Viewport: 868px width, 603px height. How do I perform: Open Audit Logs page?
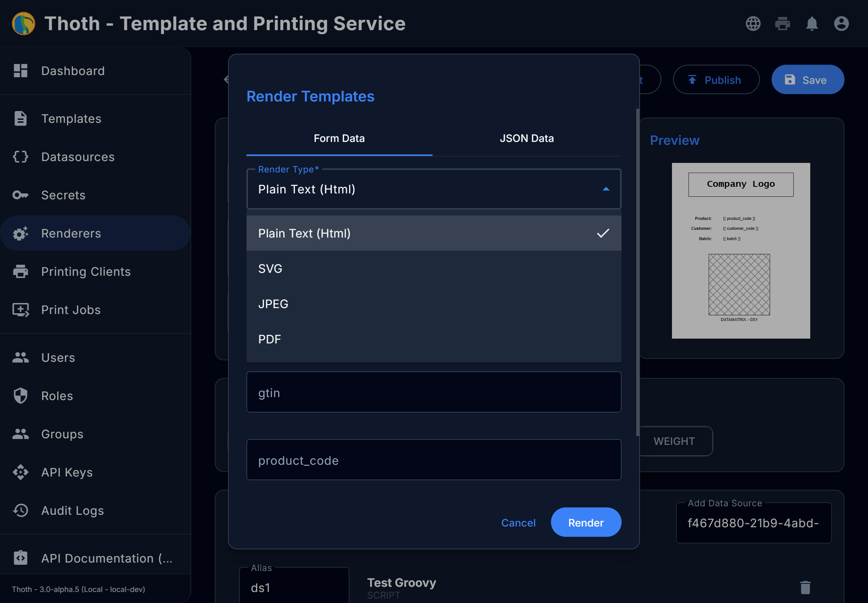pyautogui.click(x=95, y=510)
